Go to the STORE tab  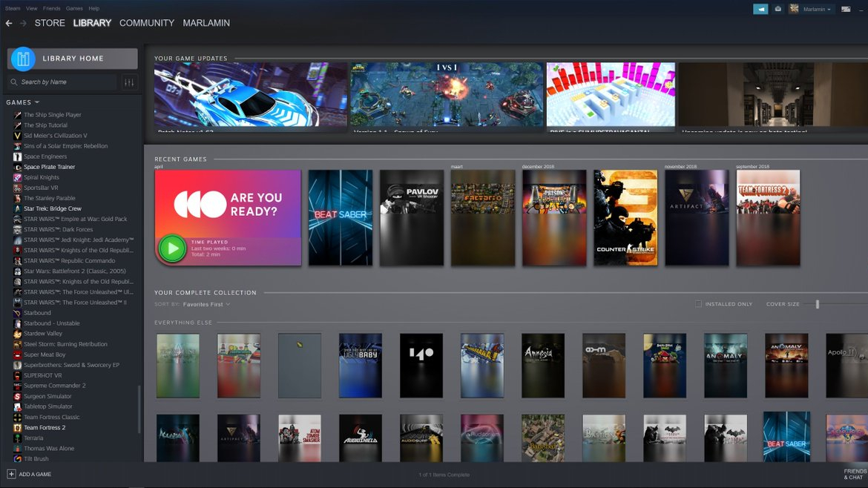click(x=50, y=23)
